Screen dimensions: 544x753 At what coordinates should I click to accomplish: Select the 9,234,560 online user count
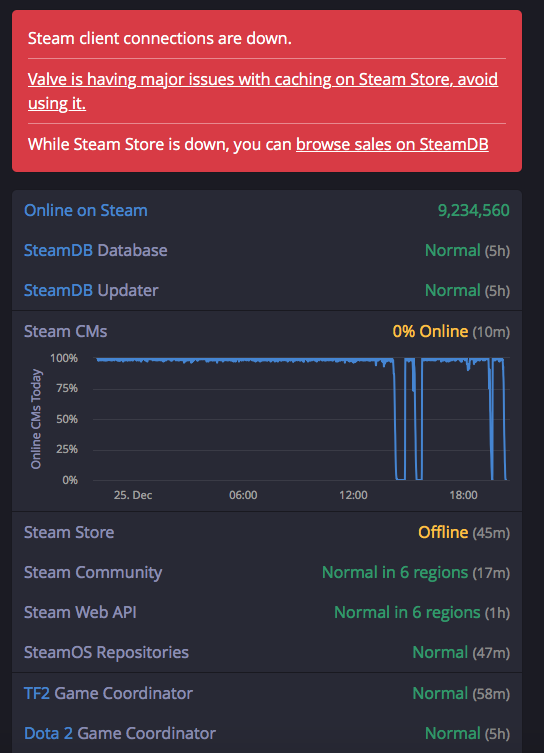click(x=473, y=210)
